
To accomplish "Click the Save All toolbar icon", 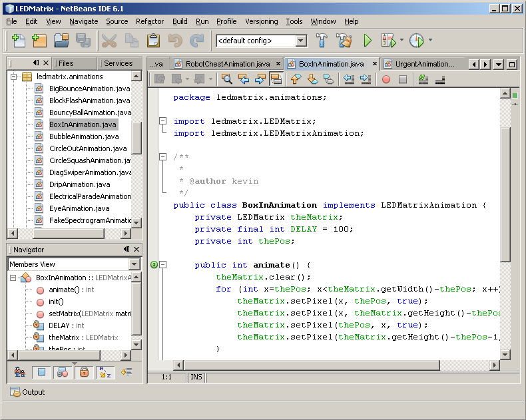I will [83, 41].
